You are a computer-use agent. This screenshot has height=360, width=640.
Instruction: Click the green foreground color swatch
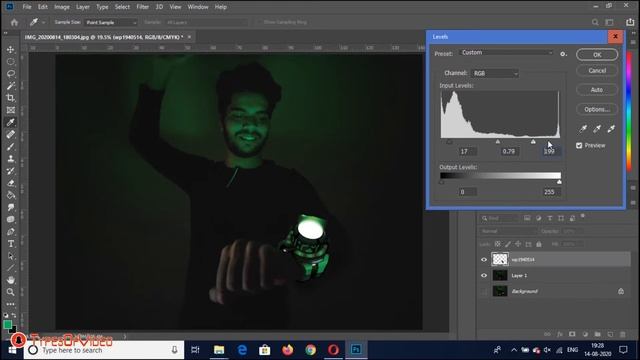click(x=7, y=325)
